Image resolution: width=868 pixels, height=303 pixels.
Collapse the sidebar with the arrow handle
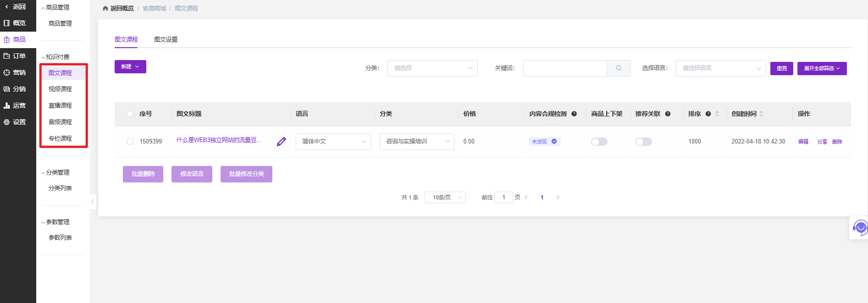coord(93,202)
